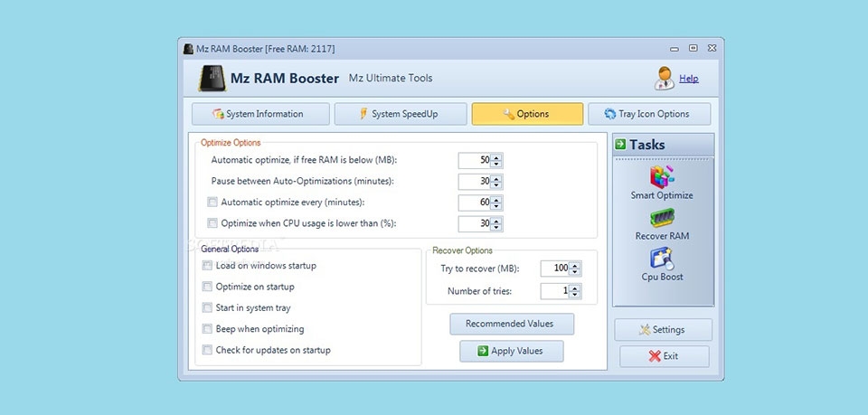The width and height of the screenshot is (868, 415).
Task: Click the Smart Optimize icon
Action: point(663,176)
